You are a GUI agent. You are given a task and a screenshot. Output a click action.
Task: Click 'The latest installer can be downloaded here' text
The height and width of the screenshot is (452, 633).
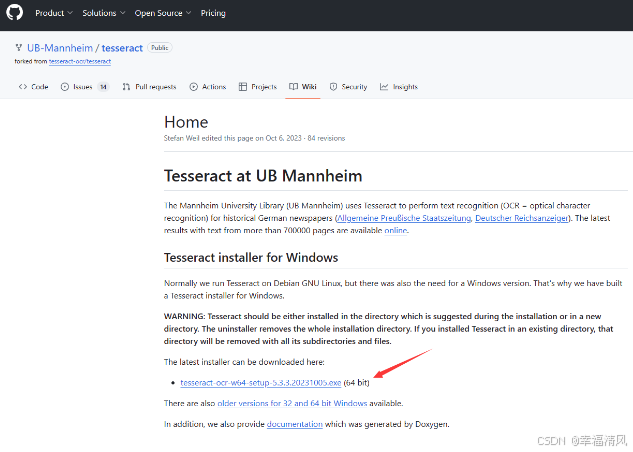pyautogui.click(x=244, y=362)
